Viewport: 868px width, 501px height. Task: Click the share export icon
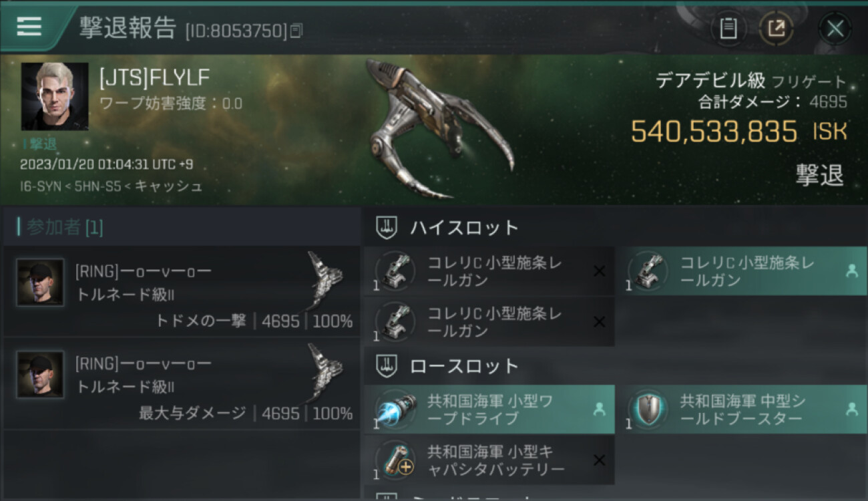(x=776, y=29)
